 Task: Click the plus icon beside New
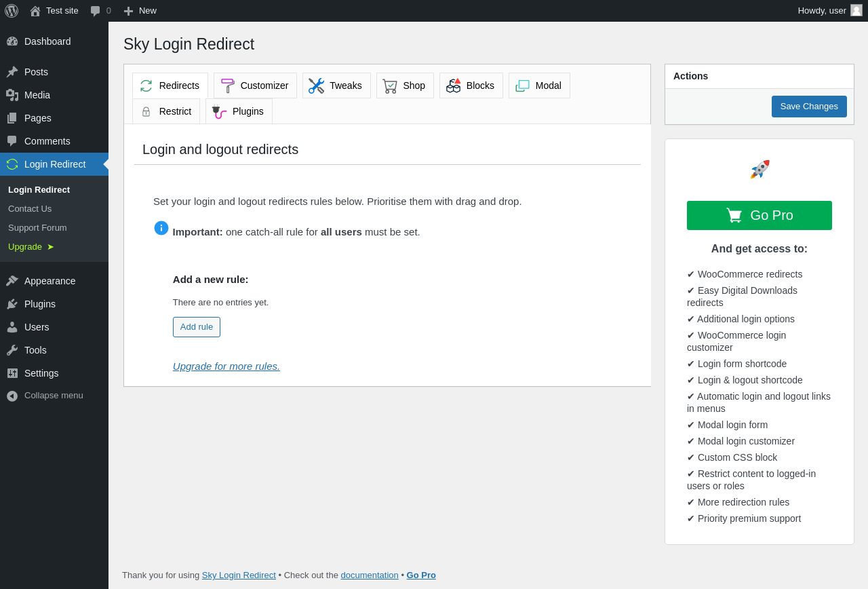pos(128,11)
